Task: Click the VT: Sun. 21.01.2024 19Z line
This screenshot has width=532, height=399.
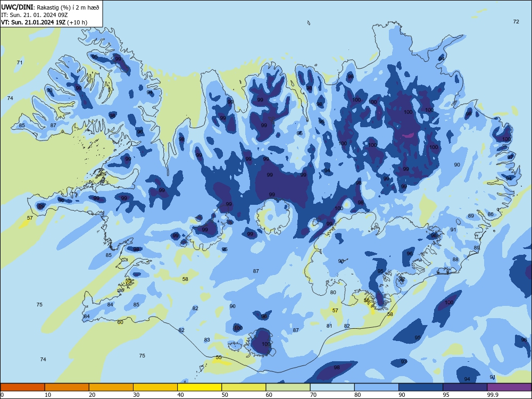Action: click(x=44, y=22)
